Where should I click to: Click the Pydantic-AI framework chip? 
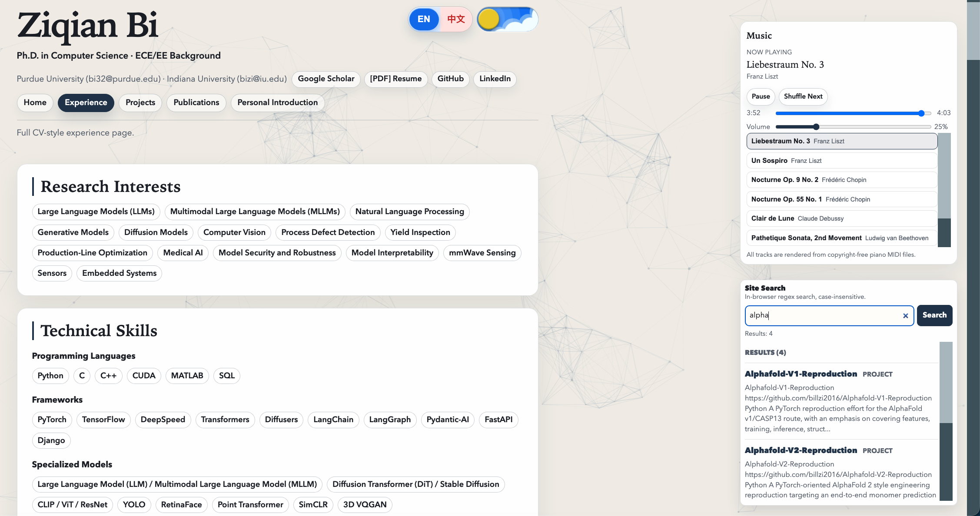448,420
